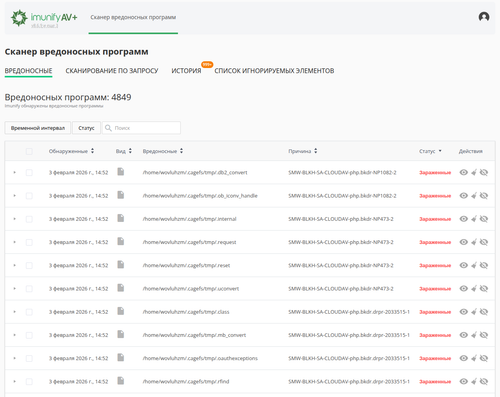
Task: Switch to the История tab
Action: [186, 71]
